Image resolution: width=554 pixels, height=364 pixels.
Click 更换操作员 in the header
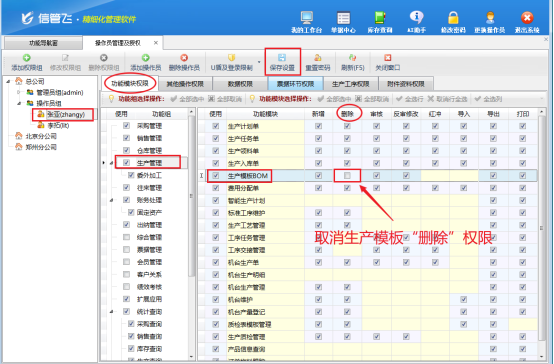490,22
